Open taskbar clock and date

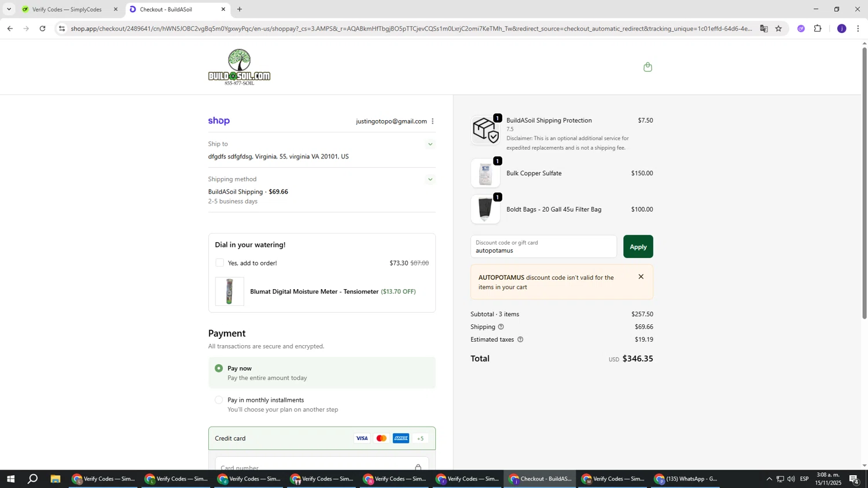828,479
